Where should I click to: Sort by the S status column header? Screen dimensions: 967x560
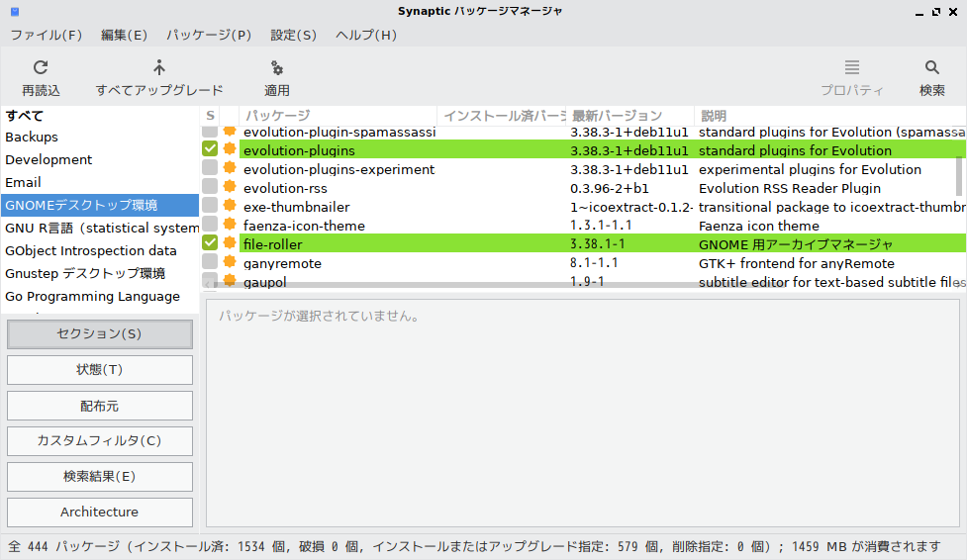[x=210, y=116]
